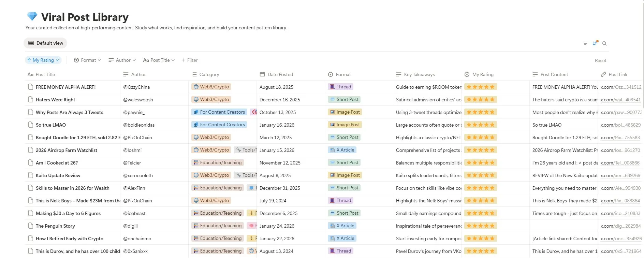
Task: Click the @PixOnChain author in Bought Doodle row
Action: (137, 138)
